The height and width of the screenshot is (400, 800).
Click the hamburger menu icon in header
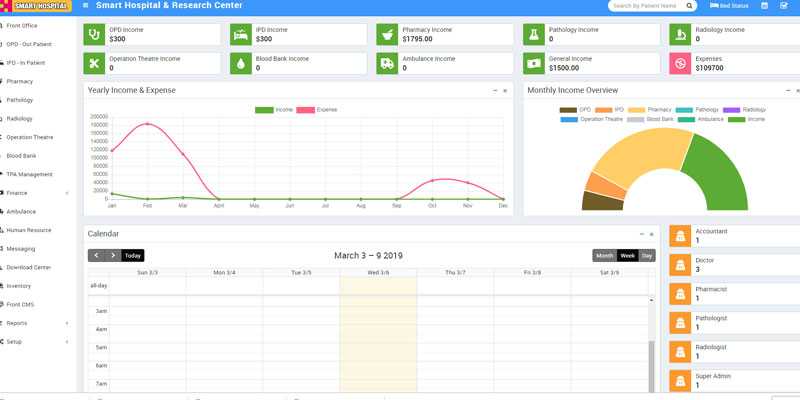coord(86,6)
